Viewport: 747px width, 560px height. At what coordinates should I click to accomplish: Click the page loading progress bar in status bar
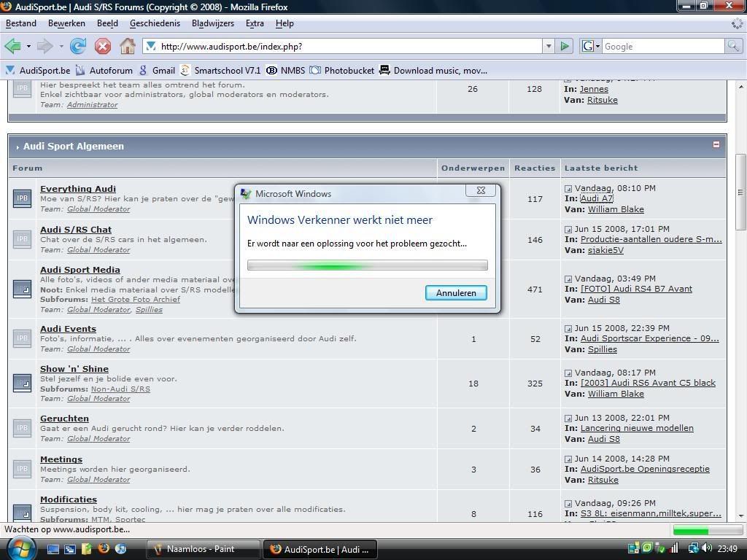(x=706, y=530)
